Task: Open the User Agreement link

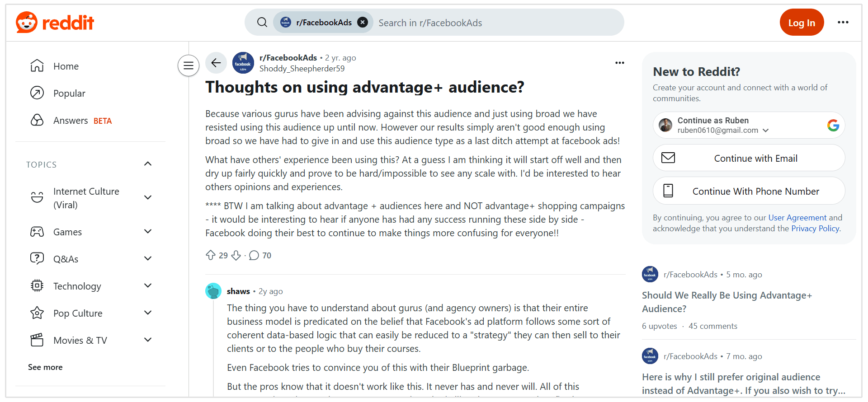Action: (x=797, y=218)
